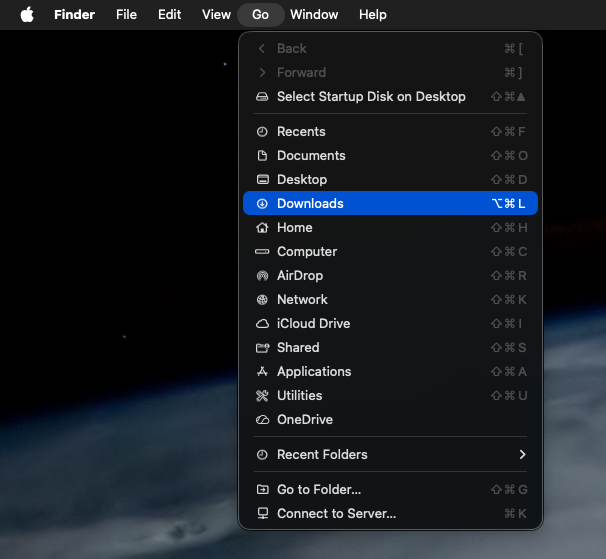Click the ⇧⌘F shortcut beside Recents

click(x=508, y=132)
